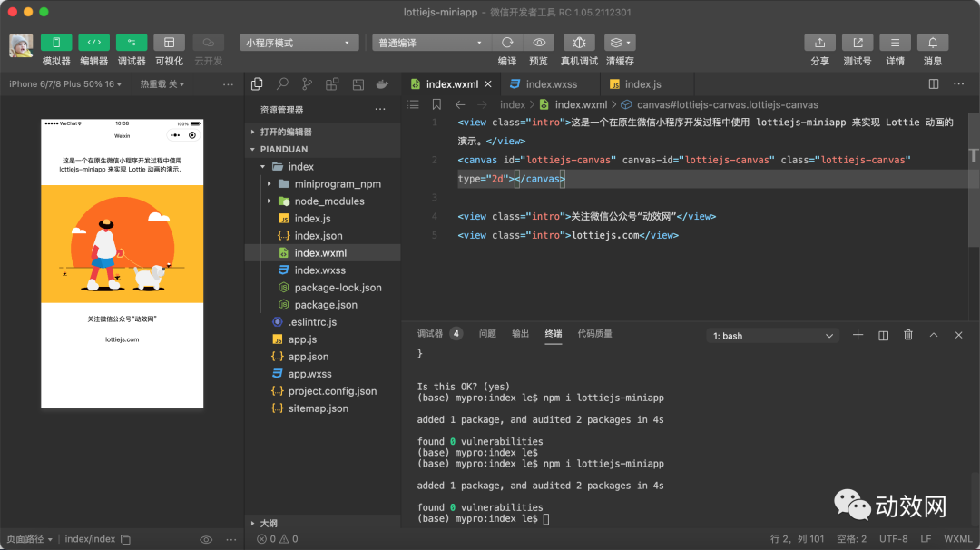Toggle the status bar eye icon
The image size is (980, 550).
pos(206,539)
